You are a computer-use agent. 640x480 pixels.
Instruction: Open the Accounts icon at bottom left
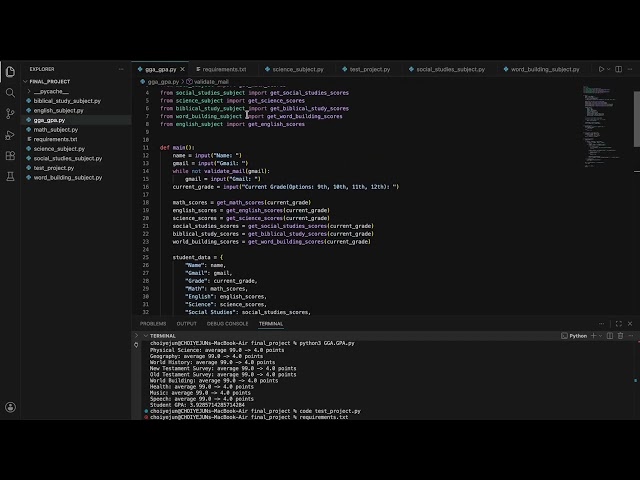(10, 407)
